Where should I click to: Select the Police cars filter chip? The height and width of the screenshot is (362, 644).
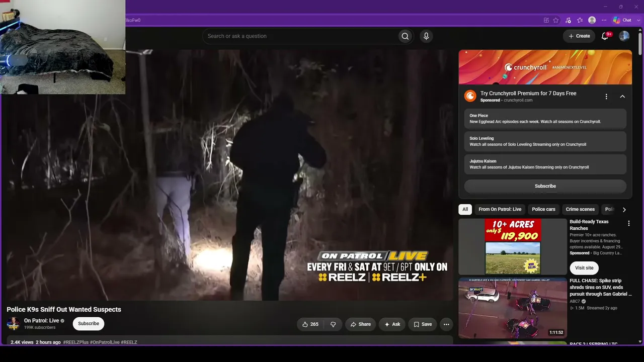tap(544, 209)
